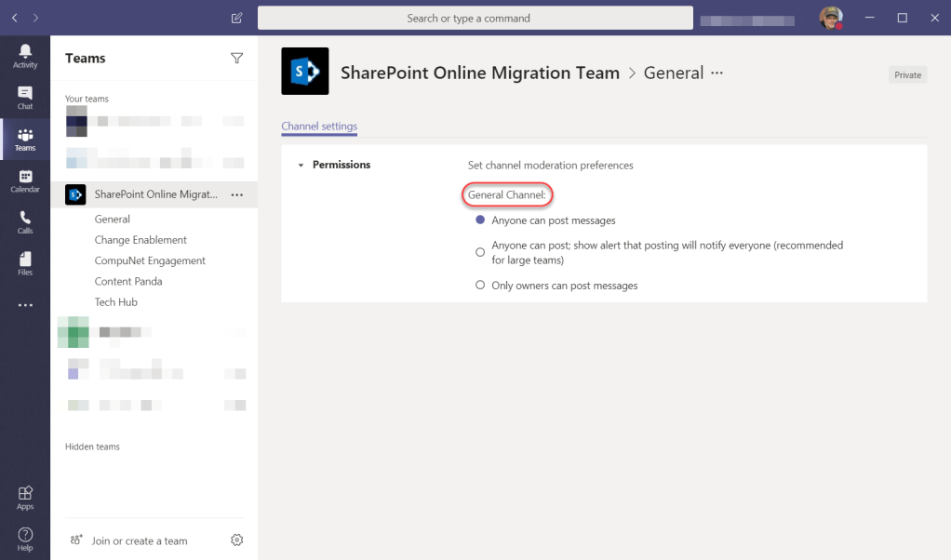Select 'Only owners can post messages' option
Screen dimensions: 951x560
click(480, 286)
